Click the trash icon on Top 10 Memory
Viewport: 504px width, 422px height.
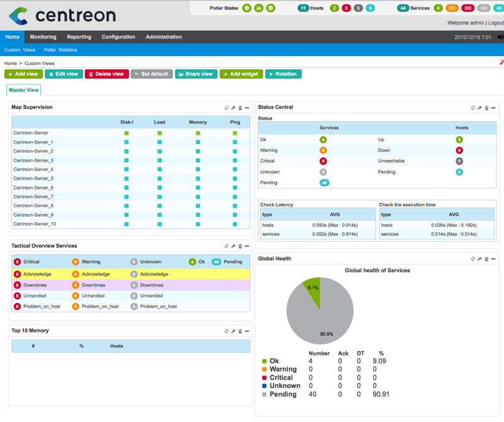pos(240,331)
